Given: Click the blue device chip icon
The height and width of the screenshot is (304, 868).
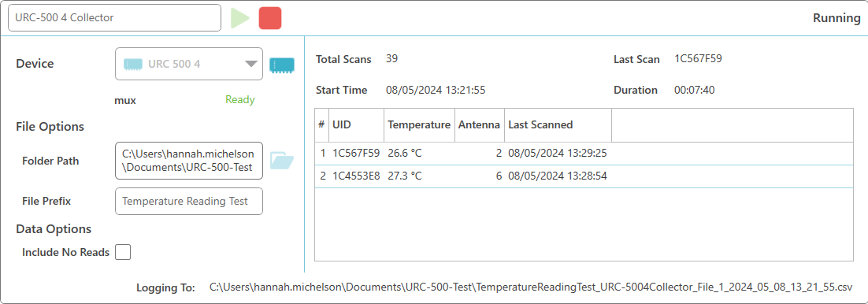Looking at the screenshot, I should pos(282,65).
